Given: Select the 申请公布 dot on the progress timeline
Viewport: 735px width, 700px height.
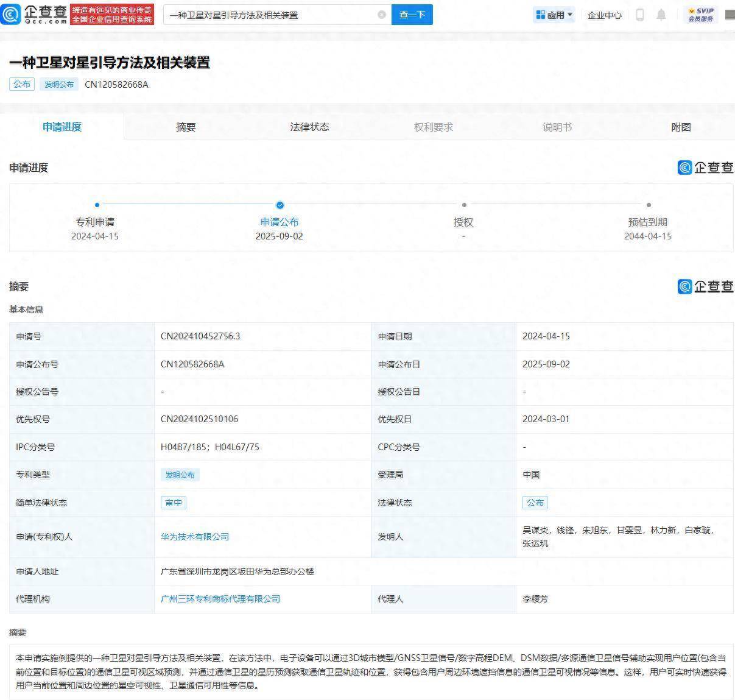Looking at the screenshot, I should click(280, 205).
